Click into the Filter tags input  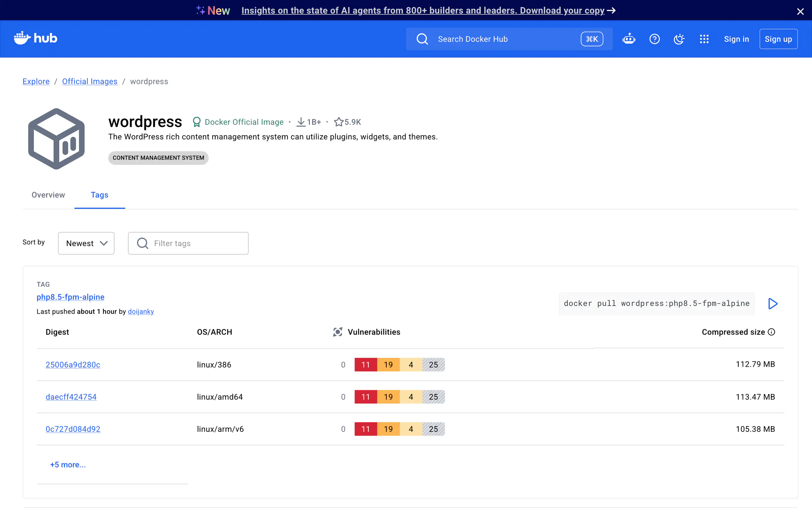(188, 243)
